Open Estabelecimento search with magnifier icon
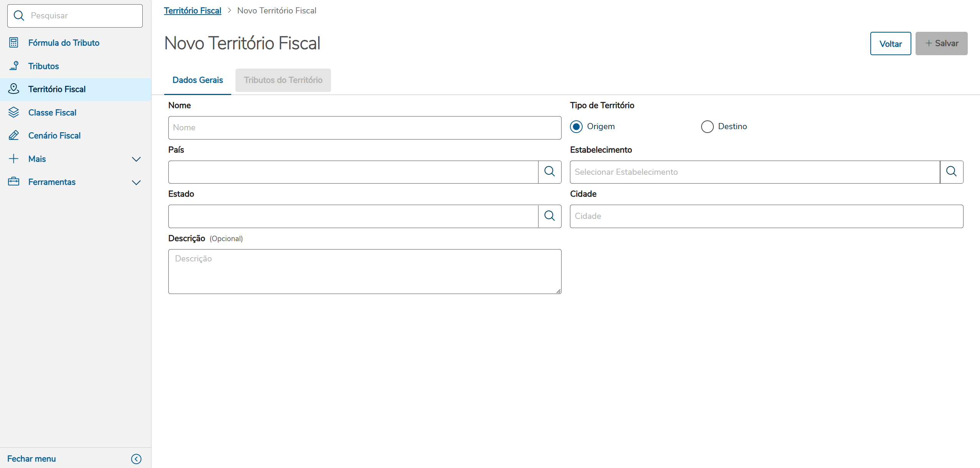 [951, 172]
